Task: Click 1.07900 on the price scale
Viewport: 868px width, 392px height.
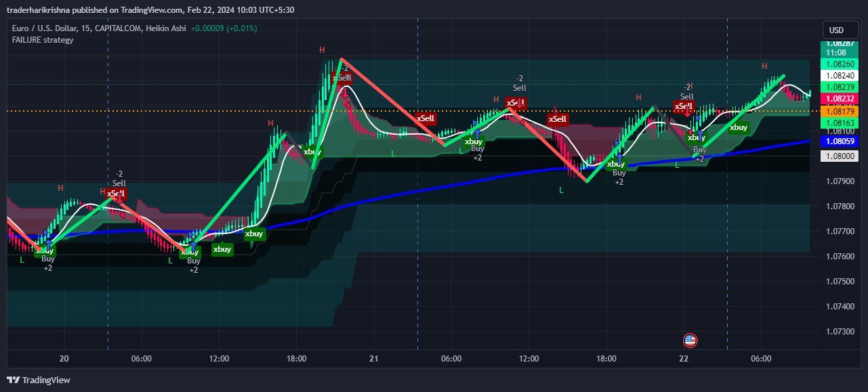Action: coord(840,181)
